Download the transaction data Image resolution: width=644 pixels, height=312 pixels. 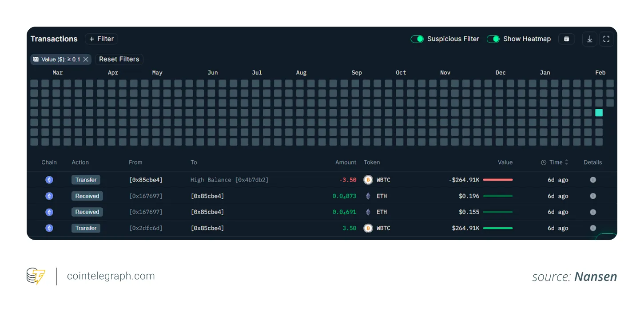coord(589,39)
